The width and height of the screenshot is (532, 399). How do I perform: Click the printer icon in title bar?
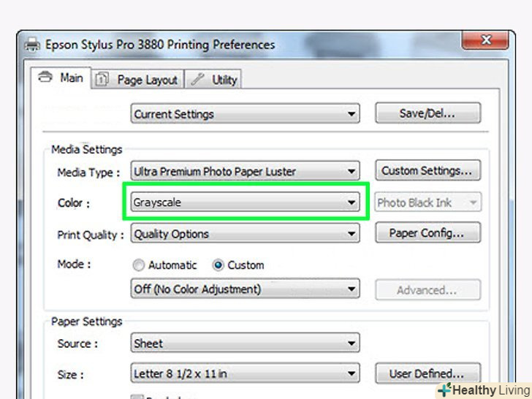click(33, 45)
